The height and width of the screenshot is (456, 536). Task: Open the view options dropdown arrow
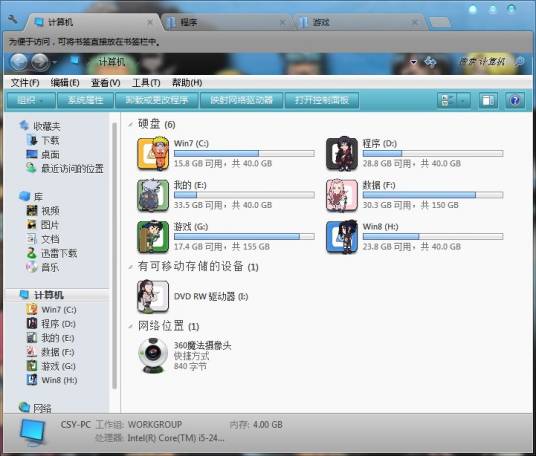464,100
